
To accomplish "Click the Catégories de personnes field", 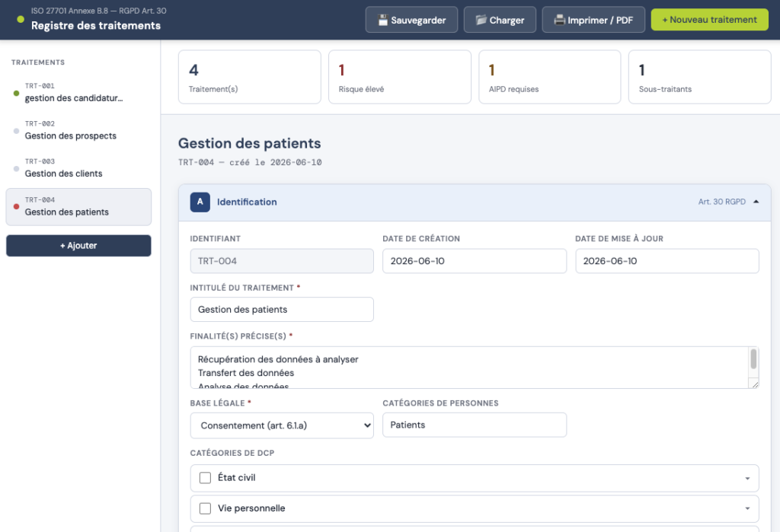I will click(x=474, y=425).
